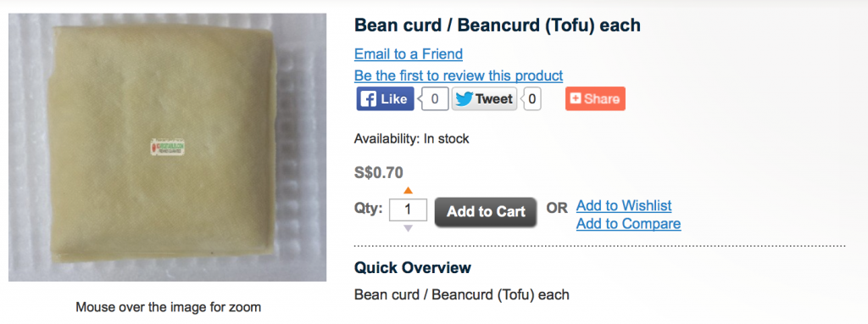The height and width of the screenshot is (324, 868).
Task: Click the Facebook 'f' logo icon
Action: (368, 99)
